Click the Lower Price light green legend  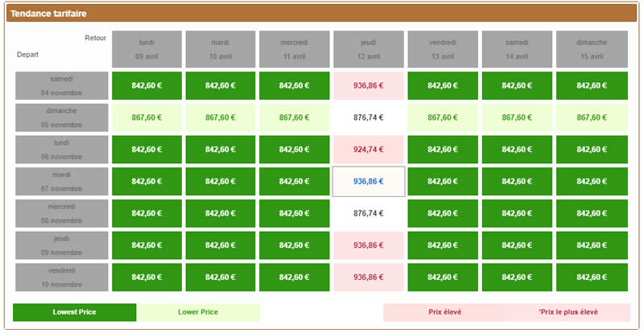click(198, 312)
